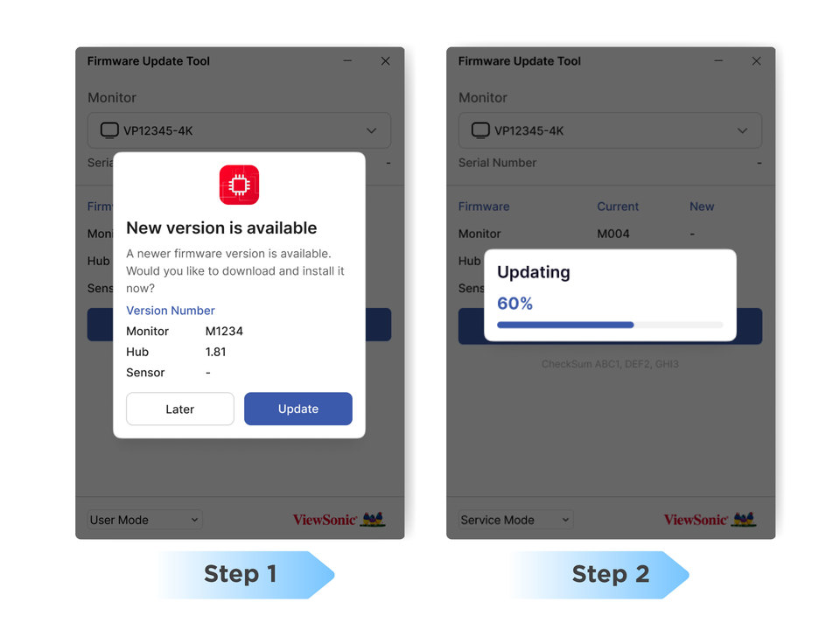Open the Service Mode dropdown
840x630 pixels.
click(515, 520)
